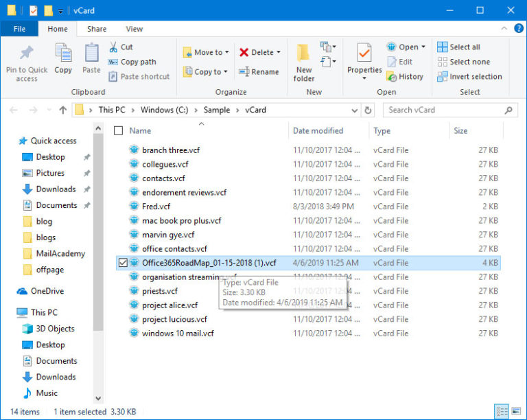Click the Paste icon in the ribbon

click(91, 54)
